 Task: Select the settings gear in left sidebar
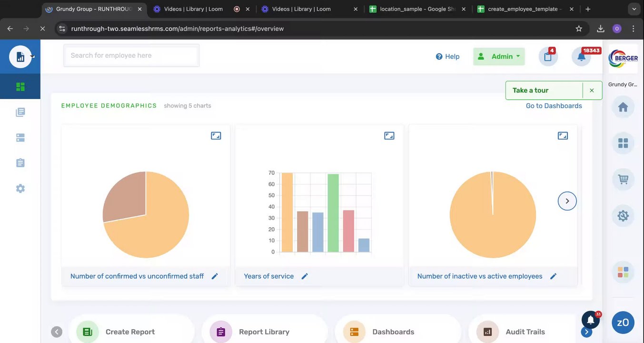pos(20,188)
